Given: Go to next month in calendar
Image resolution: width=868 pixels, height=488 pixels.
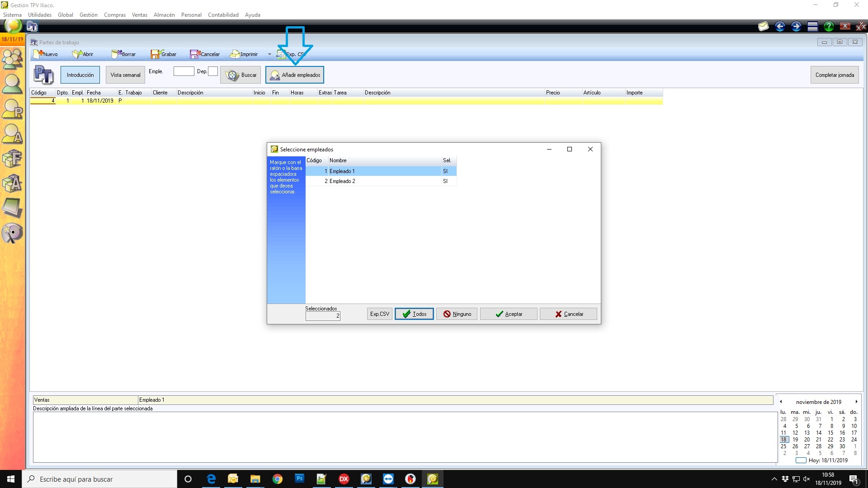Looking at the screenshot, I should pos(856,402).
